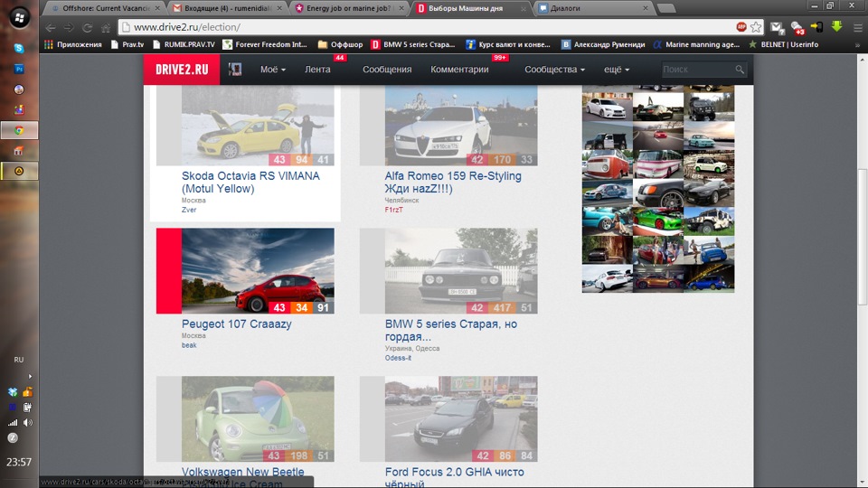The height and width of the screenshot is (488, 868).
Task: Switch the RU input language indicator
Action: coord(19,360)
